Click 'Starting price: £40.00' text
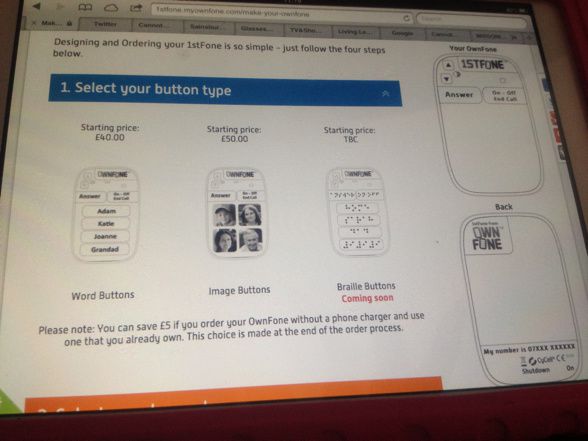588x441 pixels. 110,132
